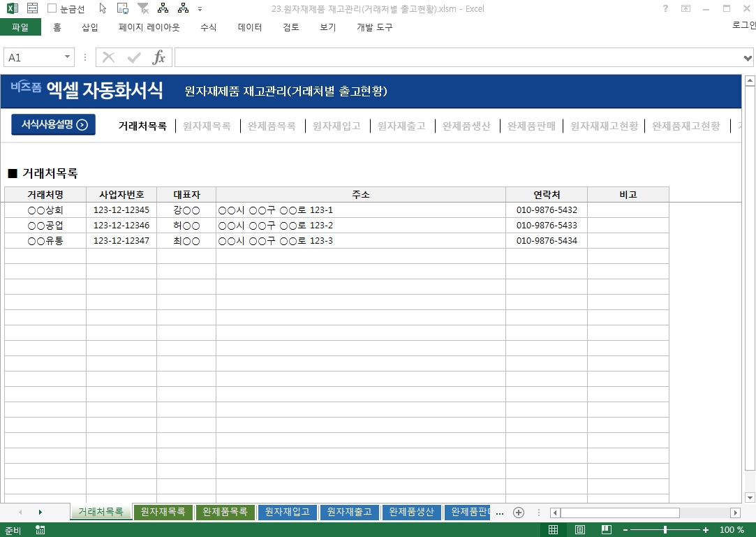Show more sheet tabs via ellipsis
756x537 pixels.
point(500,513)
